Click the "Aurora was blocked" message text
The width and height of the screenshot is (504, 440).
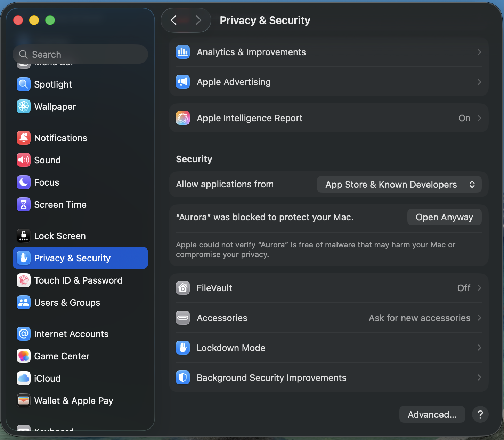pyautogui.click(x=265, y=217)
